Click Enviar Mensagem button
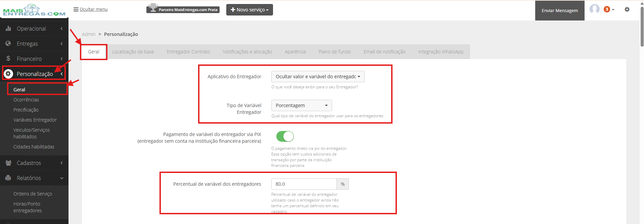 (x=560, y=10)
